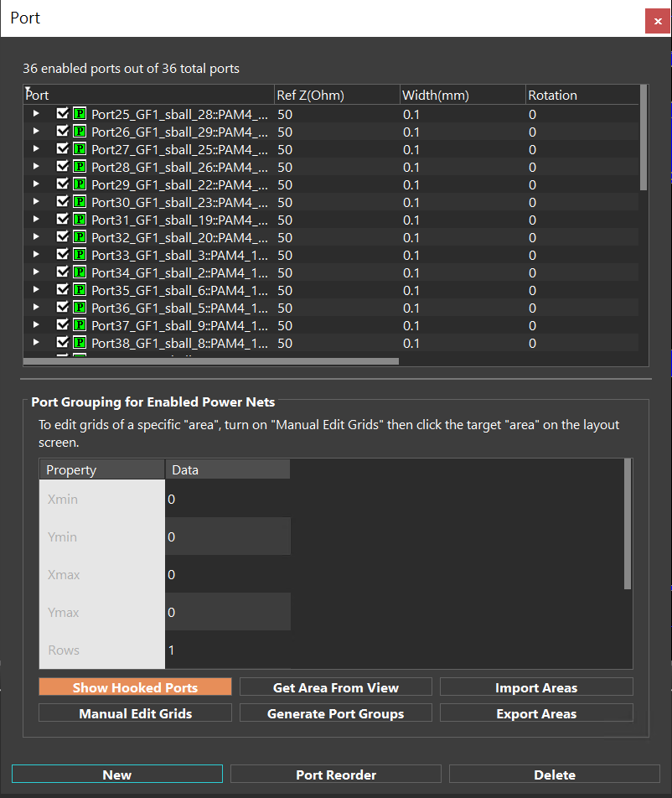
Task: Click the green P icon of Port38_GF1_sball_8
Action: [x=80, y=342]
